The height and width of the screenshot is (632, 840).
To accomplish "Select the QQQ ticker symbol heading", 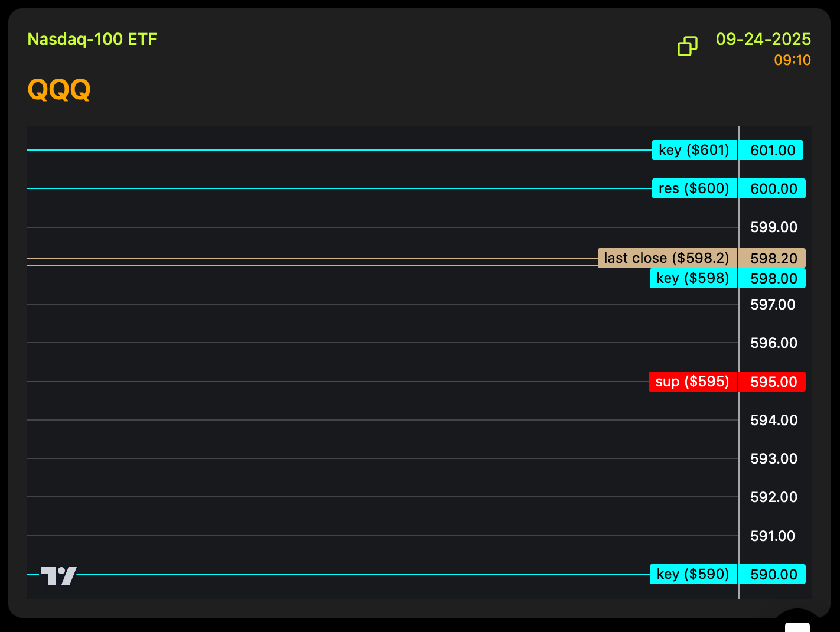I will pos(59,90).
